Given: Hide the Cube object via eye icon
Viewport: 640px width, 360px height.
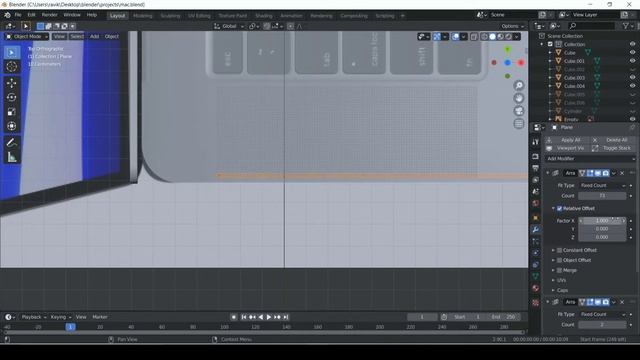Looking at the screenshot, I should pyautogui.click(x=632, y=53).
